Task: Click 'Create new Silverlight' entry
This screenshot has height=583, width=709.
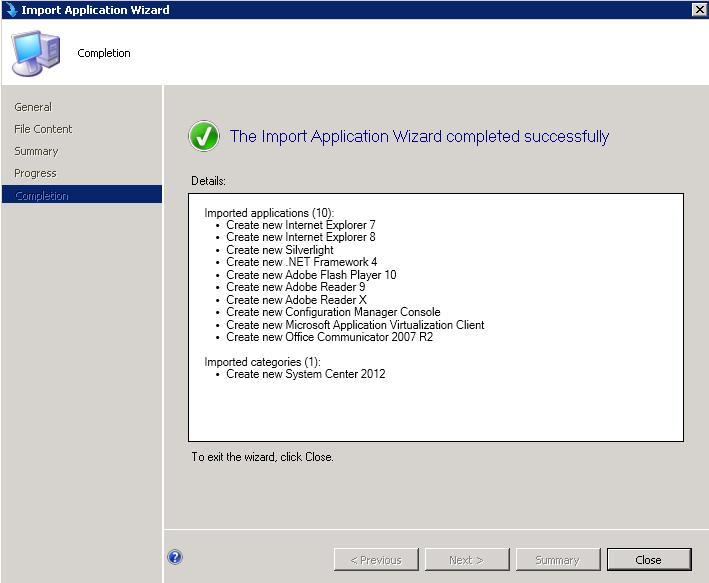Action: tap(280, 250)
